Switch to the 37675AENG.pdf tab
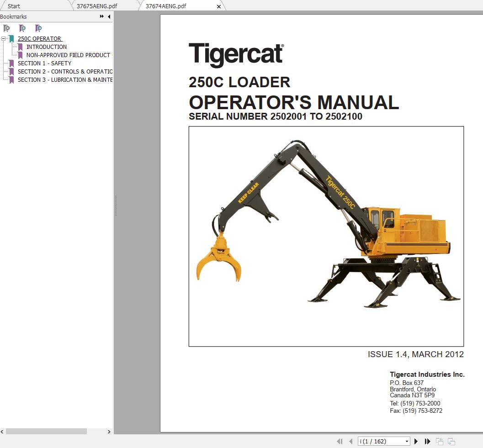This screenshot has width=483, height=448. 96,6
